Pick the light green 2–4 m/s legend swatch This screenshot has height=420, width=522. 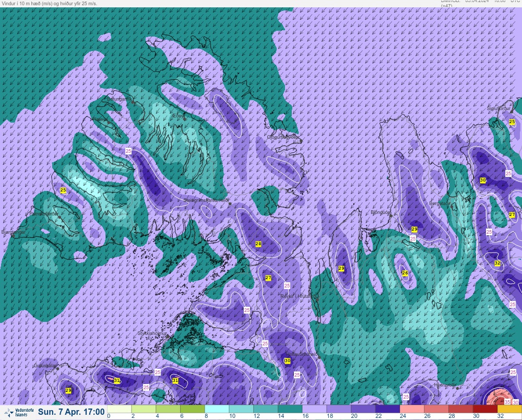pos(144,409)
